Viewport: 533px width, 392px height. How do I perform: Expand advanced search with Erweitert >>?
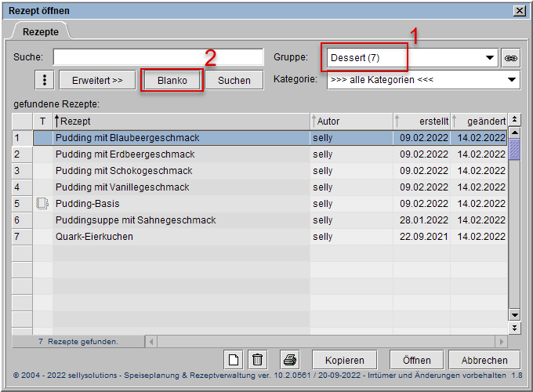[x=97, y=80]
